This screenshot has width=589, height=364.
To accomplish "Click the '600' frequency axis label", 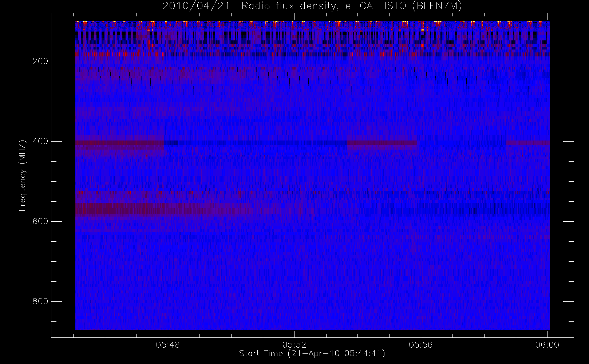I will click(x=40, y=221).
